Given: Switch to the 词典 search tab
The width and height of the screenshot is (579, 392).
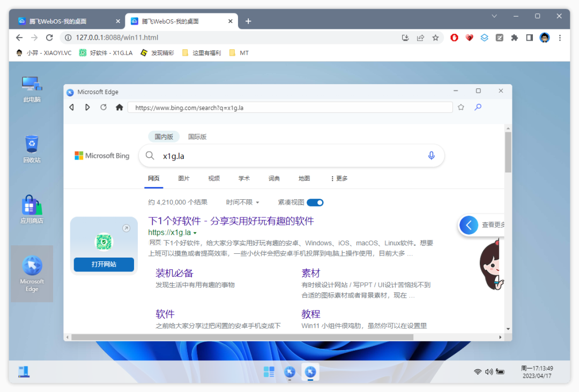Looking at the screenshot, I should (x=274, y=178).
